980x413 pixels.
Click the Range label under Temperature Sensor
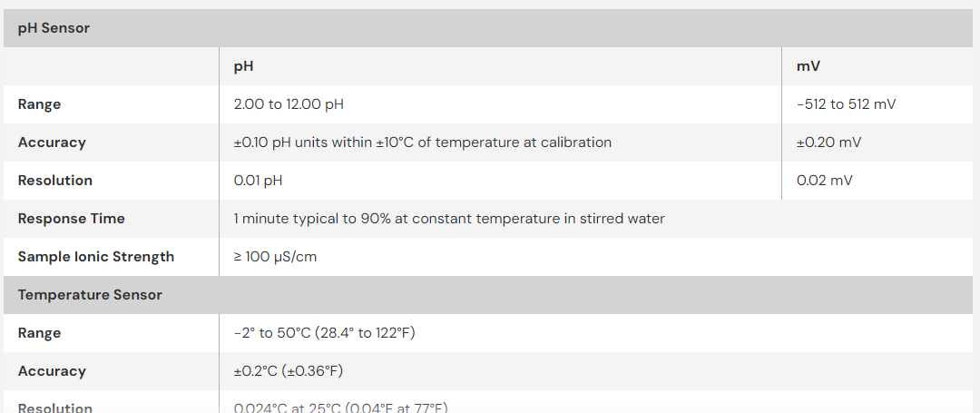tap(39, 333)
